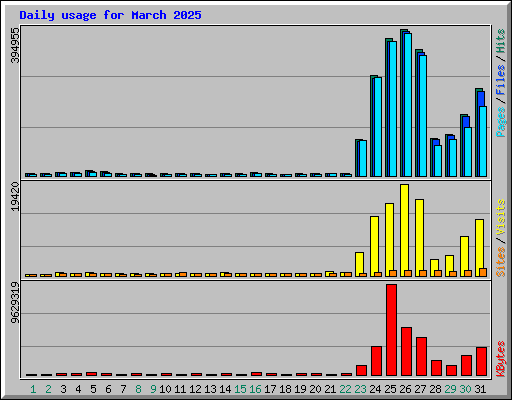Select day label 26 on the x-axis
The image size is (512, 400).
[405, 389]
